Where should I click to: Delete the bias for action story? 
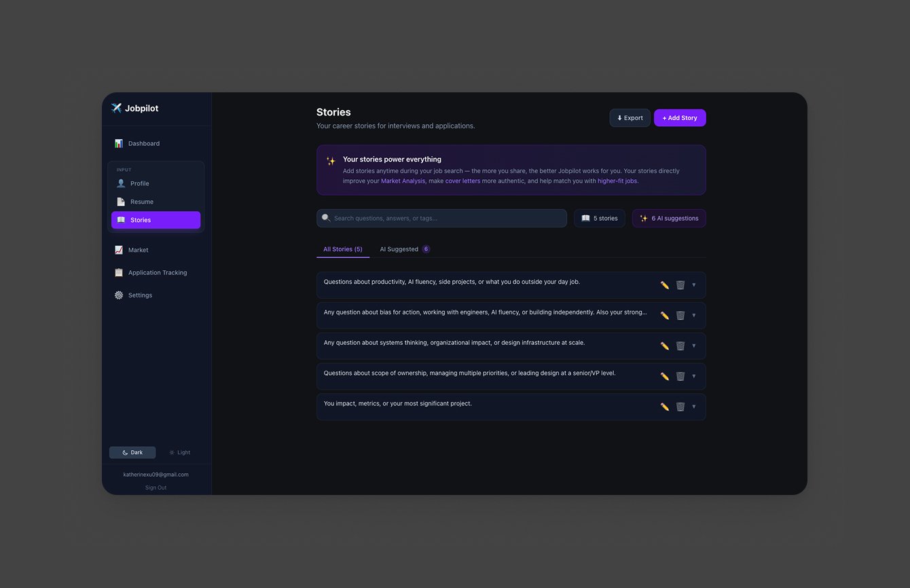[680, 316]
